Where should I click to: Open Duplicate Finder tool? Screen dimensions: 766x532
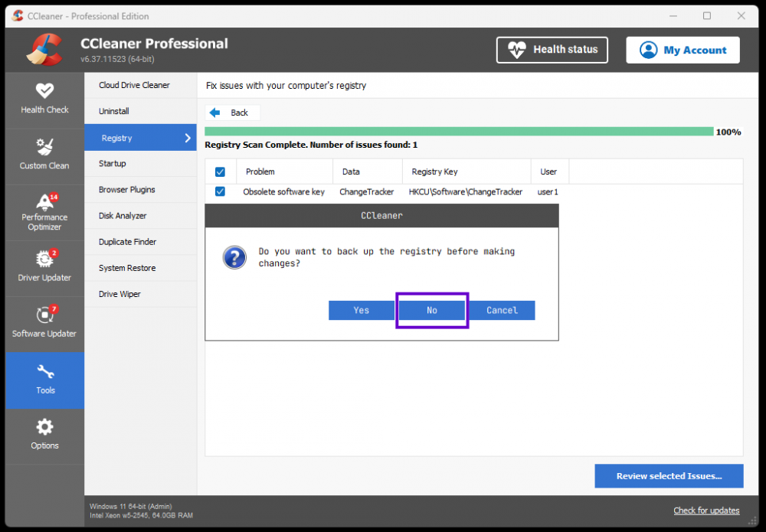click(x=141, y=242)
